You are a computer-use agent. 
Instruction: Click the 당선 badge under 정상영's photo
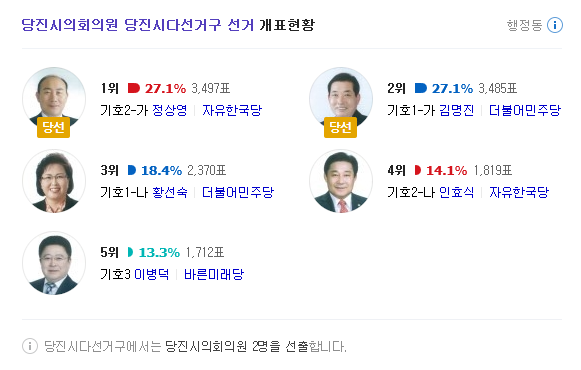[x=53, y=127]
